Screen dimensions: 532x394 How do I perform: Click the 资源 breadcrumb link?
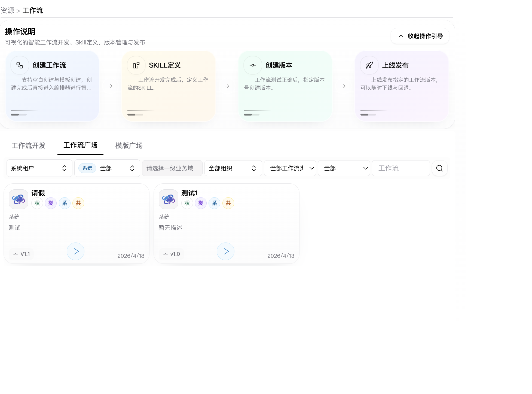click(x=8, y=10)
